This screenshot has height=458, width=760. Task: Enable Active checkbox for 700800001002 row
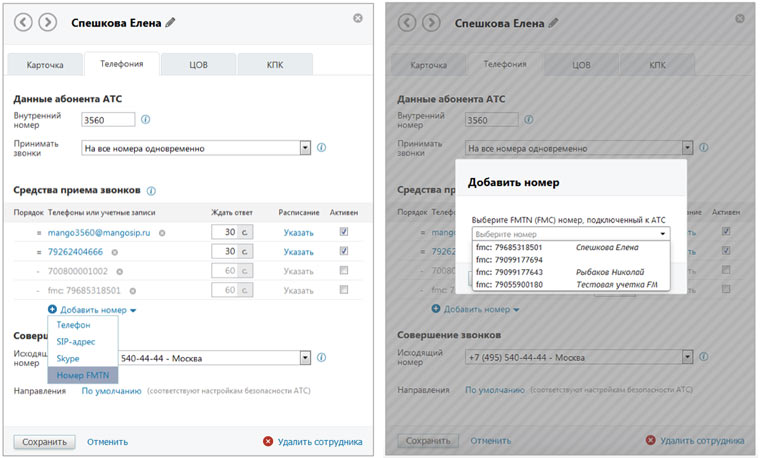coord(344,271)
